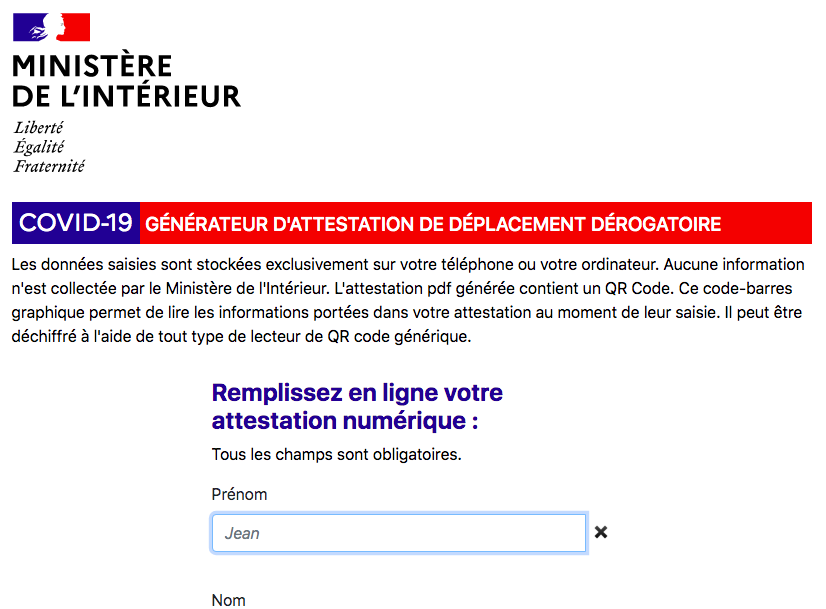Viewport: 826px width, 609px height.
Task: Click the red half of the flag logo
Action: (x=74, y=27)
